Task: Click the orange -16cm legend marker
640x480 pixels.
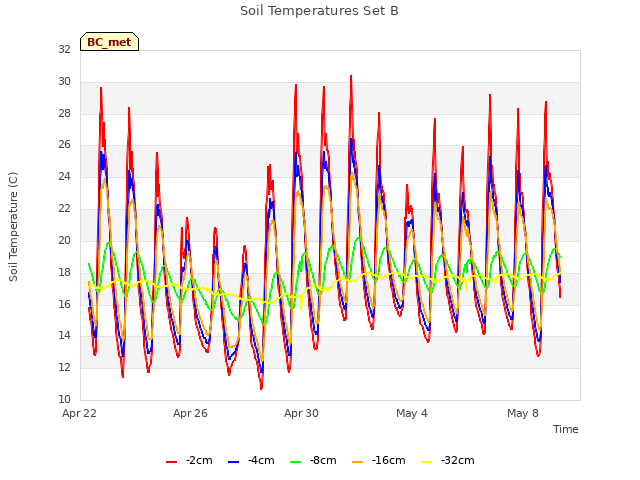Action: (x=358, y=462)
